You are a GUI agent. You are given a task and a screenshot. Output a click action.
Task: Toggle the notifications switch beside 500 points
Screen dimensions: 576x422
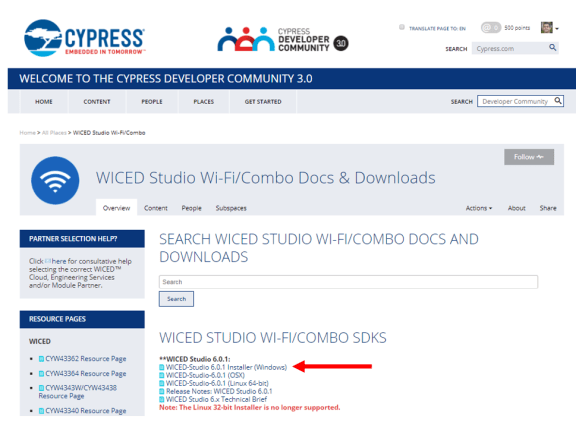click(x=491, y=28)
